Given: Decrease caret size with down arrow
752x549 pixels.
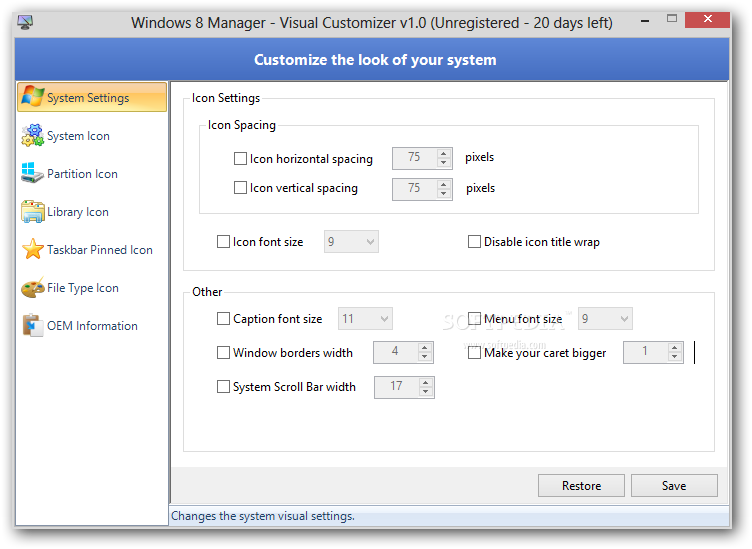Looking at the screenshot, I should point(674,356).
